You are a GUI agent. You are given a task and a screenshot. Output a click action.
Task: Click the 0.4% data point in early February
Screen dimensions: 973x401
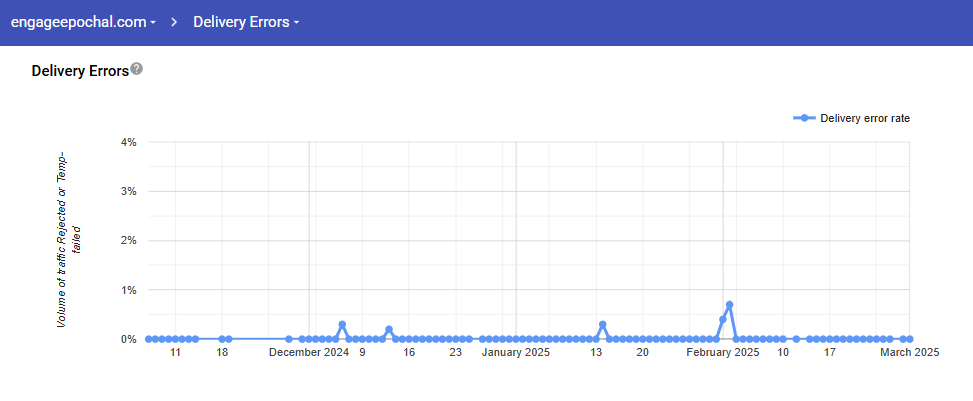click(723, 319)
